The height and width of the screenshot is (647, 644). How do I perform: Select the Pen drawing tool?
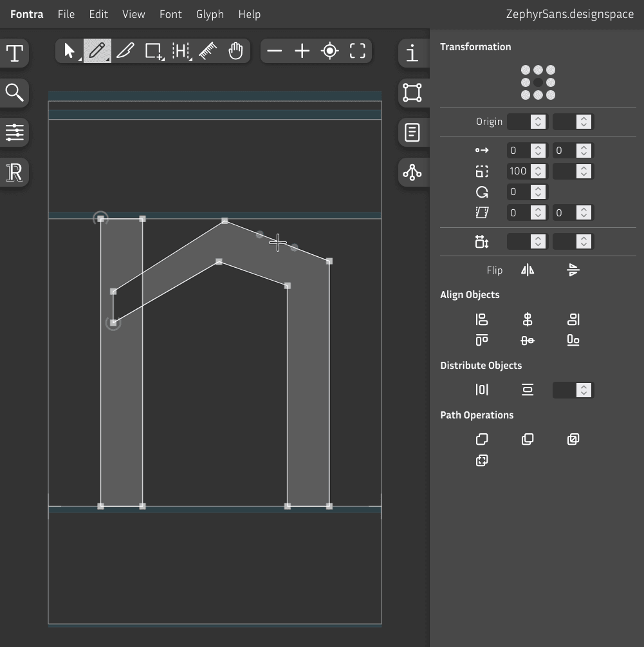pos(97,51)
